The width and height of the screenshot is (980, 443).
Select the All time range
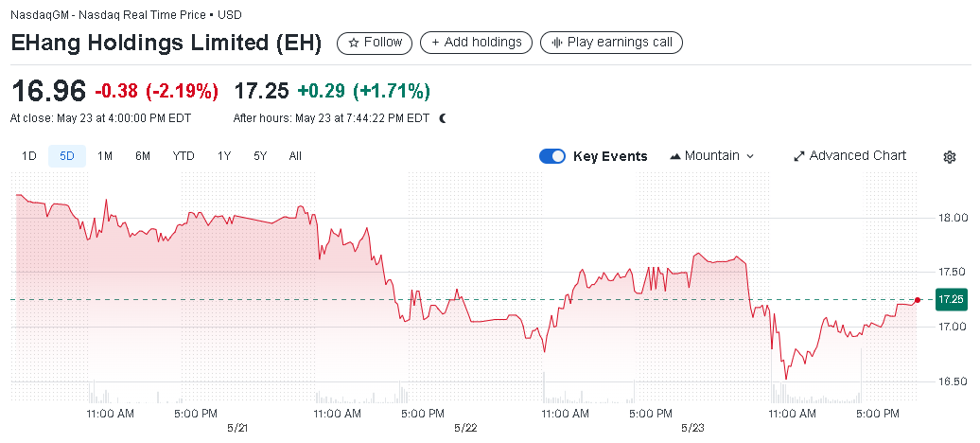click(296, 156)
